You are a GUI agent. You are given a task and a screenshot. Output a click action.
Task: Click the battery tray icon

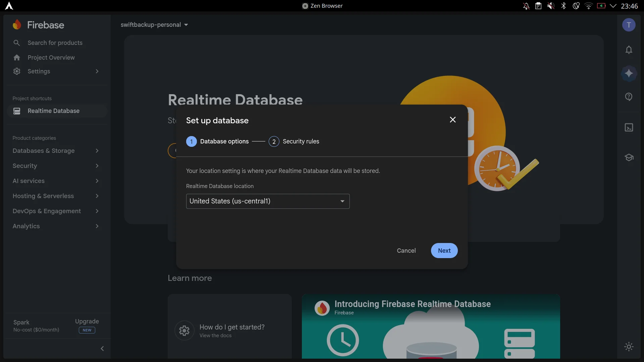601,6
